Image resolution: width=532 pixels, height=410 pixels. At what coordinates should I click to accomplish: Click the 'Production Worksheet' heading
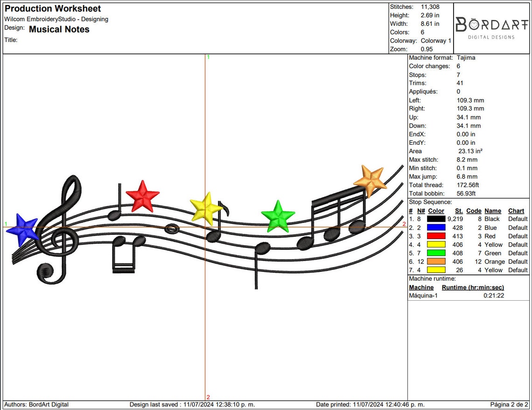click(x=53, y=8)
